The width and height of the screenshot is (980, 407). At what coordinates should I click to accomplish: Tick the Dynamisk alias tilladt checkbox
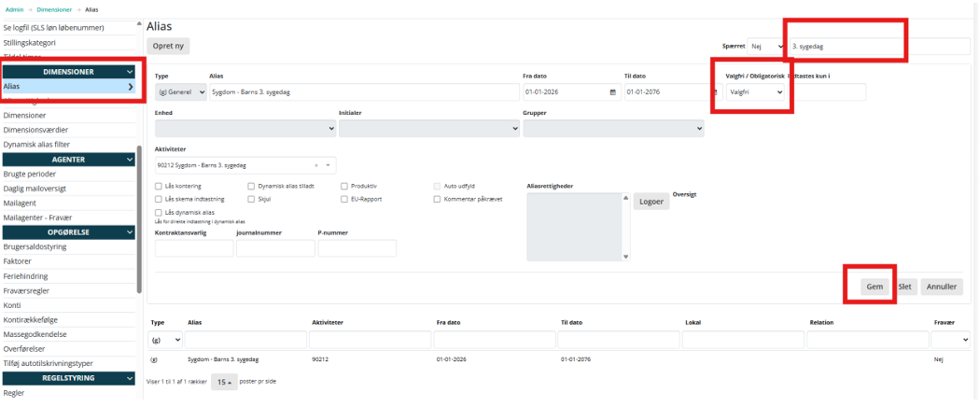point(251,186)
